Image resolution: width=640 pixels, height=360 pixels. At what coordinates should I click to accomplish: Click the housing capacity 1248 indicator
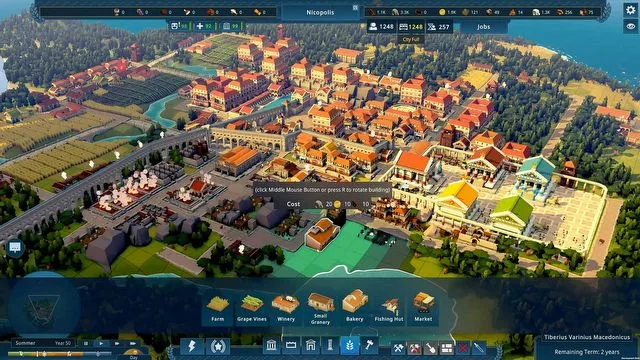(x=411, y=27)
